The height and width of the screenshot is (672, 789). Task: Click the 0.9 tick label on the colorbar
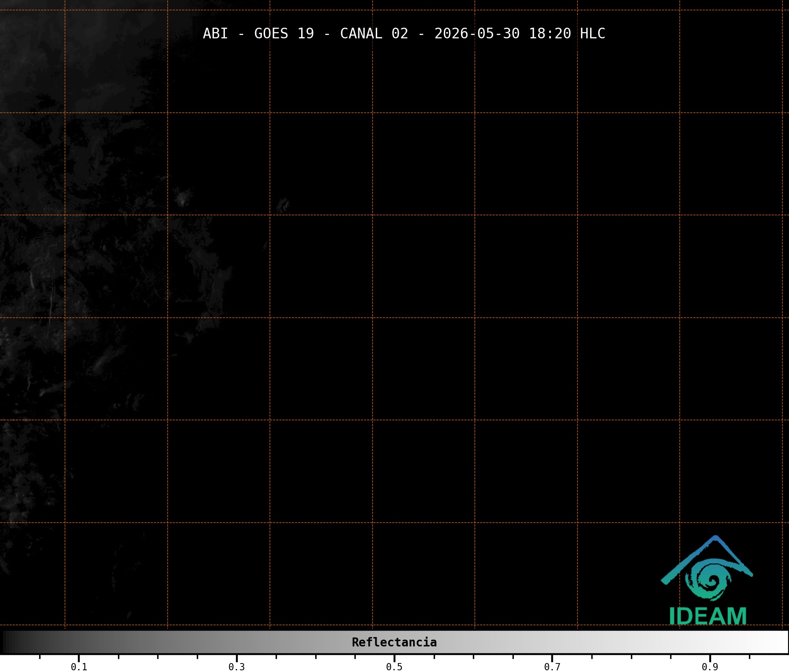710,667
